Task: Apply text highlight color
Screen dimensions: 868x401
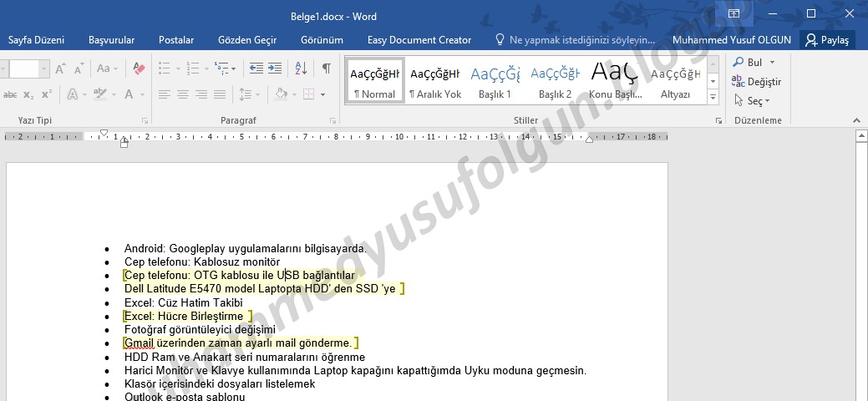Action: (x=99, y=94)
